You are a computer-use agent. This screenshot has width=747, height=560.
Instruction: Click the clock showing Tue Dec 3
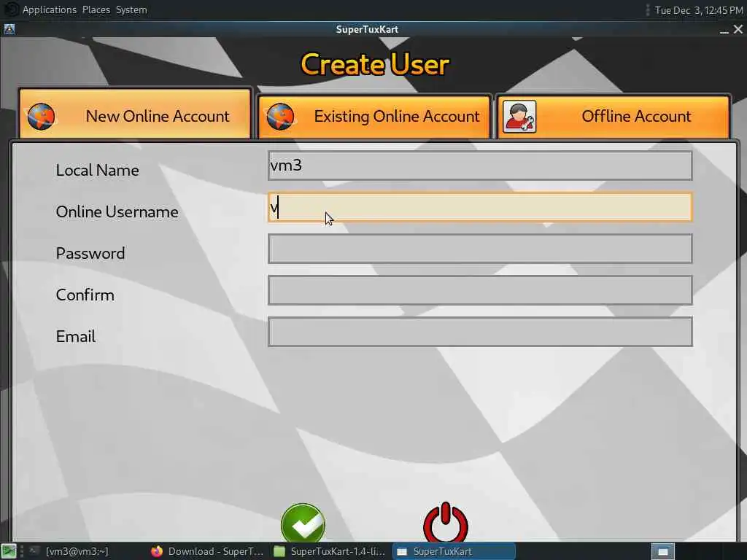698,10
